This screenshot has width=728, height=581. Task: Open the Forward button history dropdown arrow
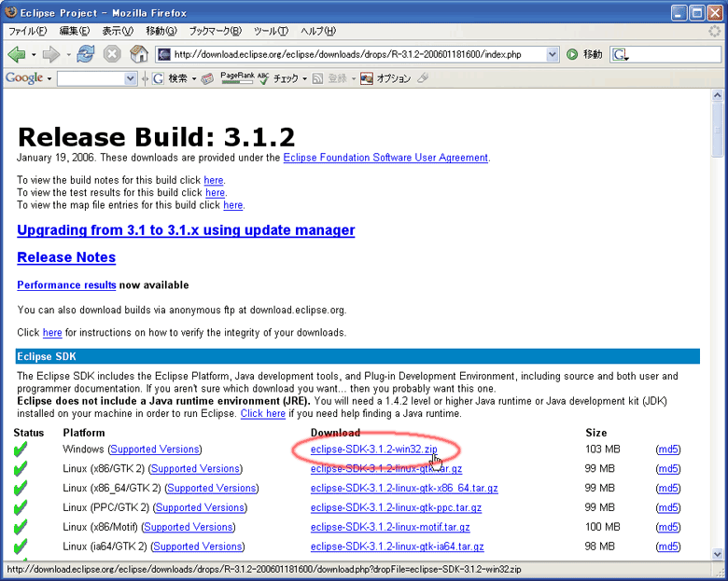[68, 55]
